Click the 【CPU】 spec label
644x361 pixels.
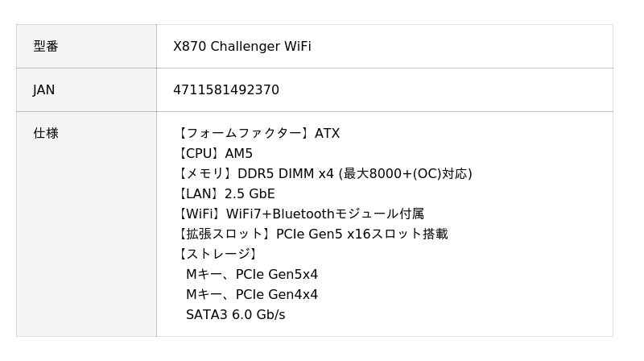coord(200,154)
